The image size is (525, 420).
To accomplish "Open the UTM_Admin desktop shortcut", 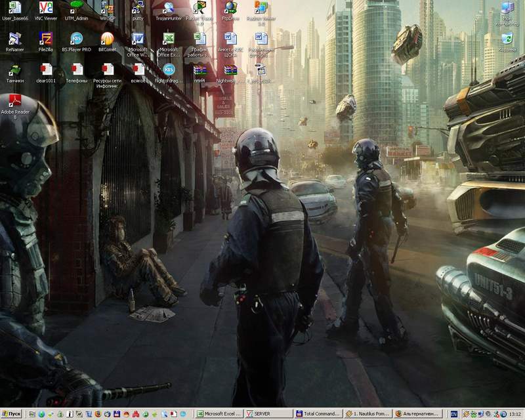I will tap(76, 11).
